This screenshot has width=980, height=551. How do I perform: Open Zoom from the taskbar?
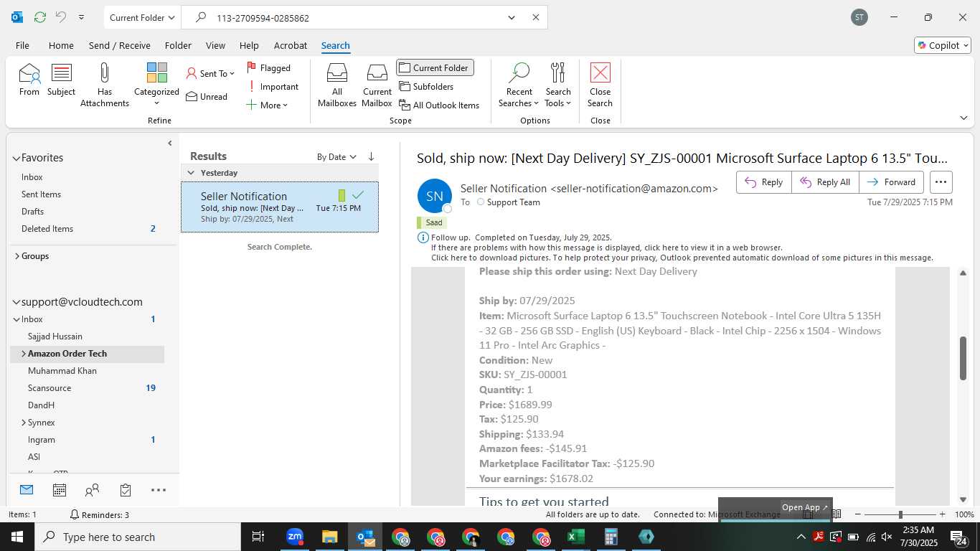[x=295, y=537]
